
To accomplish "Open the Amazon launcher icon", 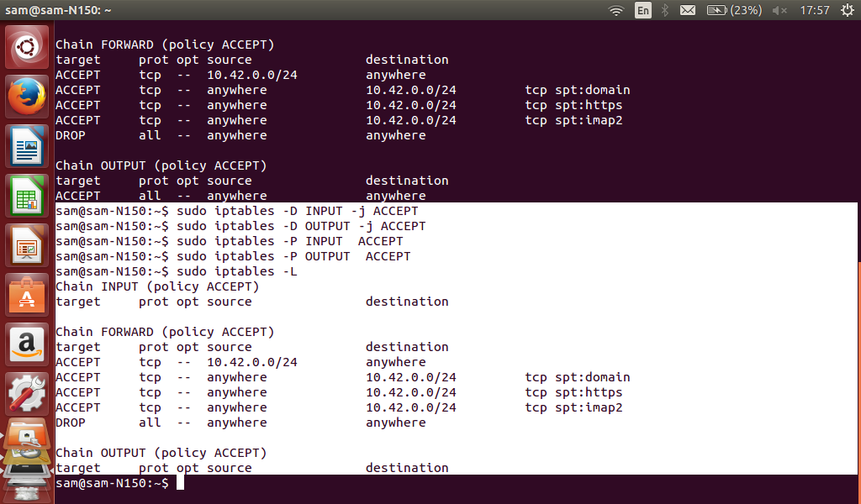I will tap(27, 344).
